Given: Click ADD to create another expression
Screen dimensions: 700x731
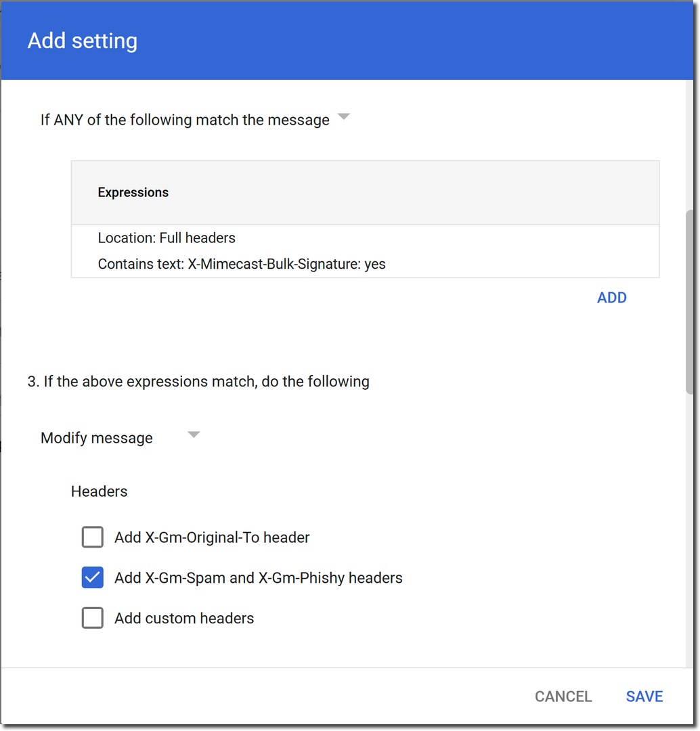Looking at the screenshot, I should coord(611,297).
